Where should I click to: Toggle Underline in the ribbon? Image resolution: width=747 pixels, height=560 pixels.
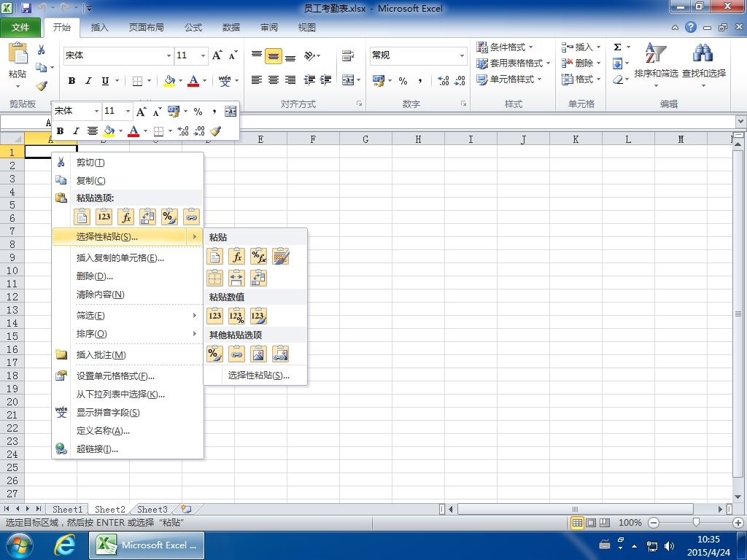click(x=105, y=80)
